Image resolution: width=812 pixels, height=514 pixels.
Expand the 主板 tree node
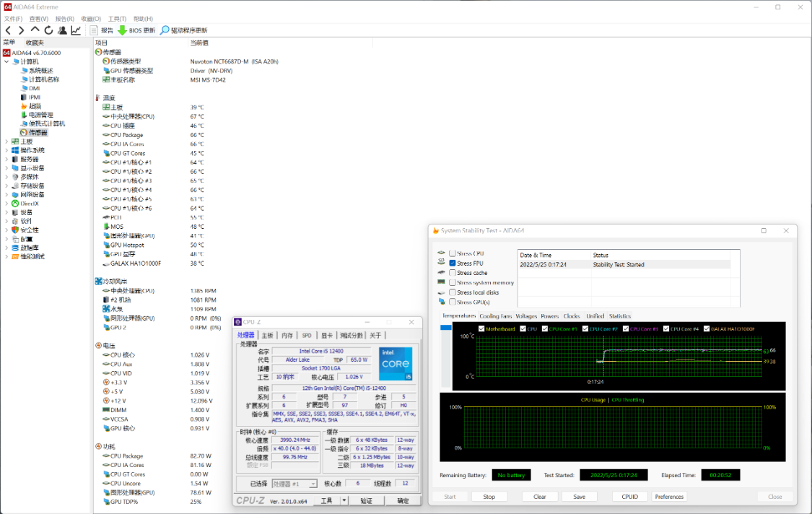tap(6, 141)
